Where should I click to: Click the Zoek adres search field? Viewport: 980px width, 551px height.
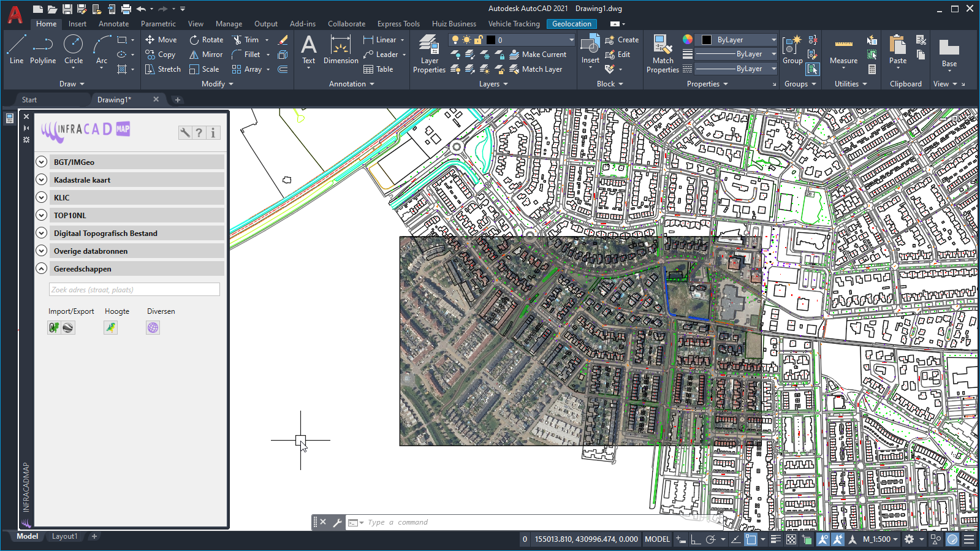(x=134, y=290)
